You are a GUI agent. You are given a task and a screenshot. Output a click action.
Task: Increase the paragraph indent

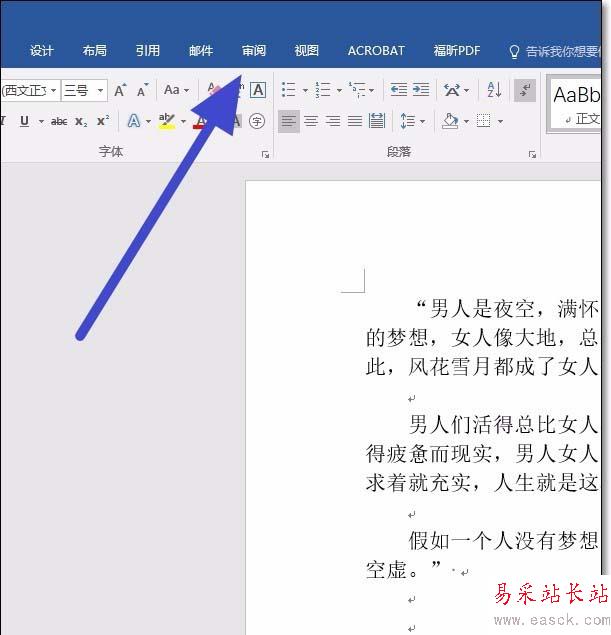[x=421, y=89]
